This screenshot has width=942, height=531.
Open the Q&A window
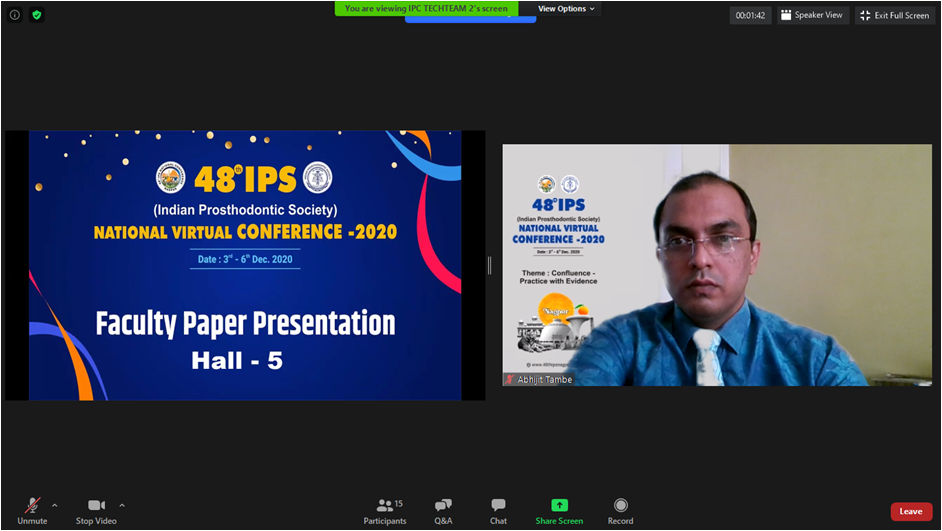(x=443, y=511)
